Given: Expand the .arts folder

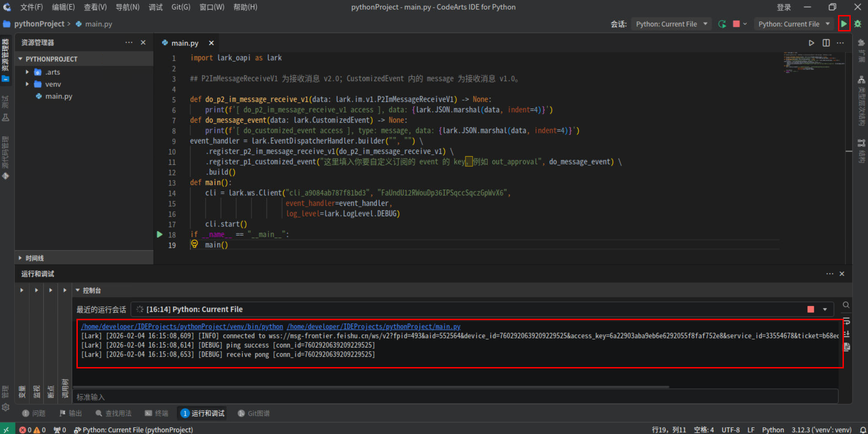Looking at the screenshot, I should pyautogui.click(x=27, y=72).
